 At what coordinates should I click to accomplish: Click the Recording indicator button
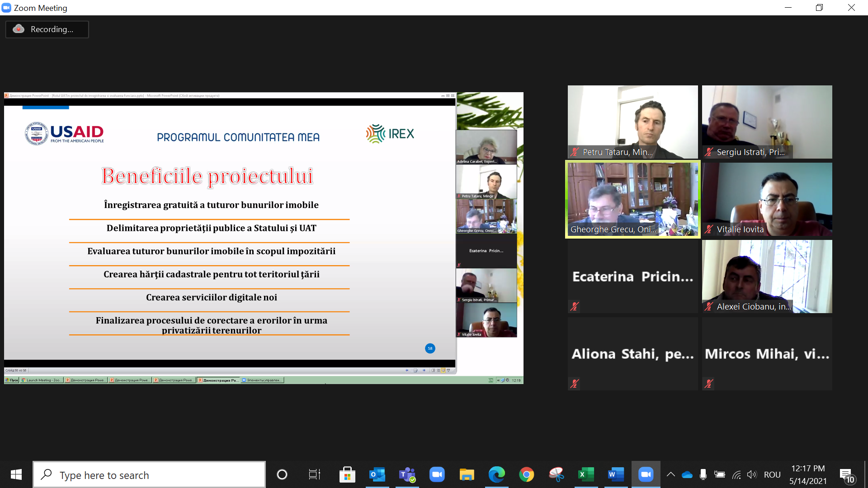(47, 29)
